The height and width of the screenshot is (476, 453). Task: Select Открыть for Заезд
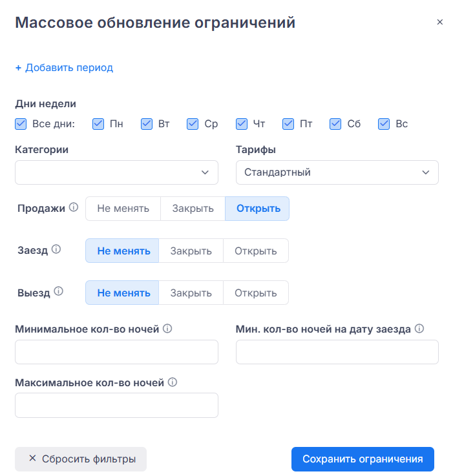255,251
